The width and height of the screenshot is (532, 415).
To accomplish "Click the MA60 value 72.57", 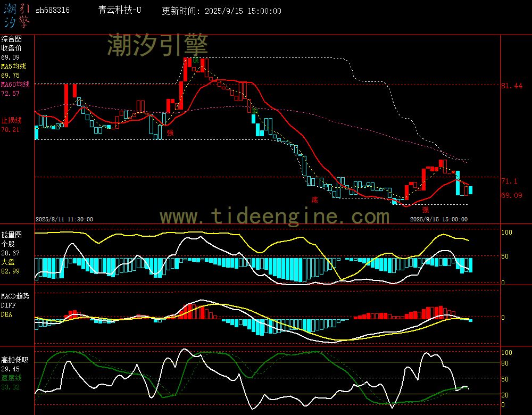I will pyautogui.click(x=11, y=93).
